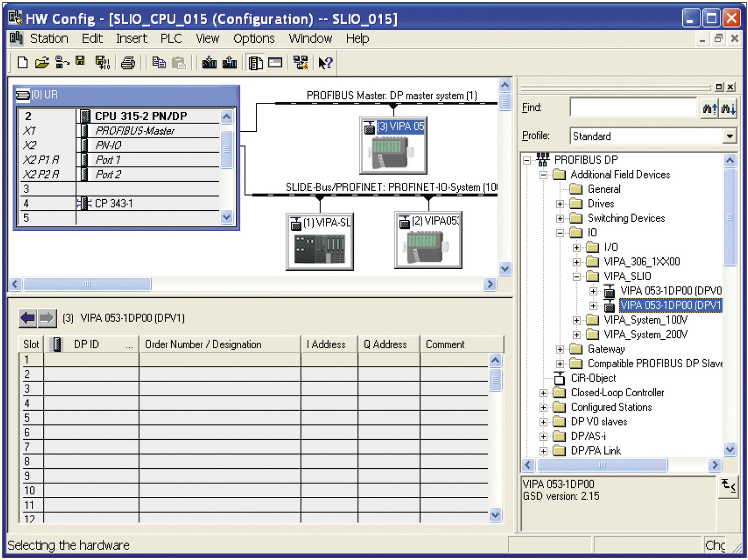
Task: Click the Upload to PG icon
Action: pyautogui.click(x=229, y=63)
